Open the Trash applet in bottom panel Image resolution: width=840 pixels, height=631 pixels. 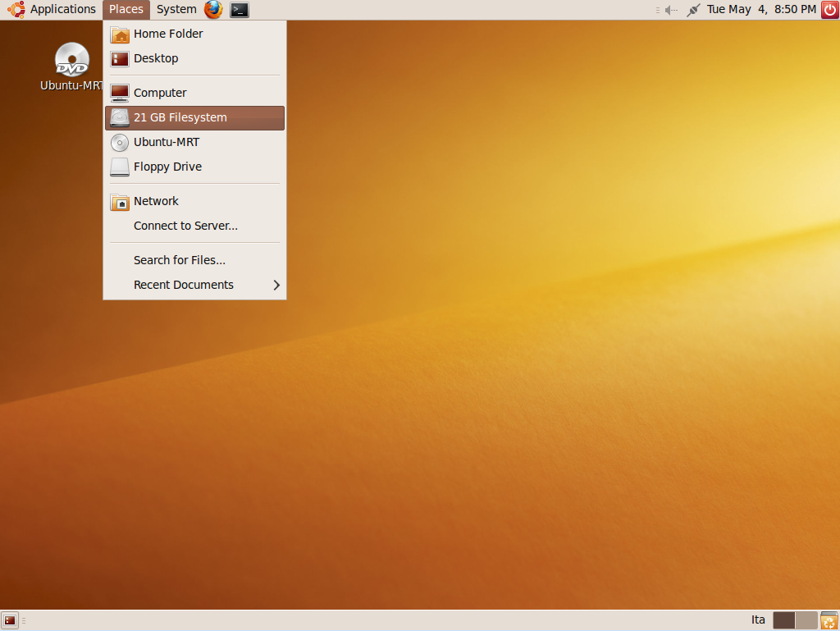[829, 620]
